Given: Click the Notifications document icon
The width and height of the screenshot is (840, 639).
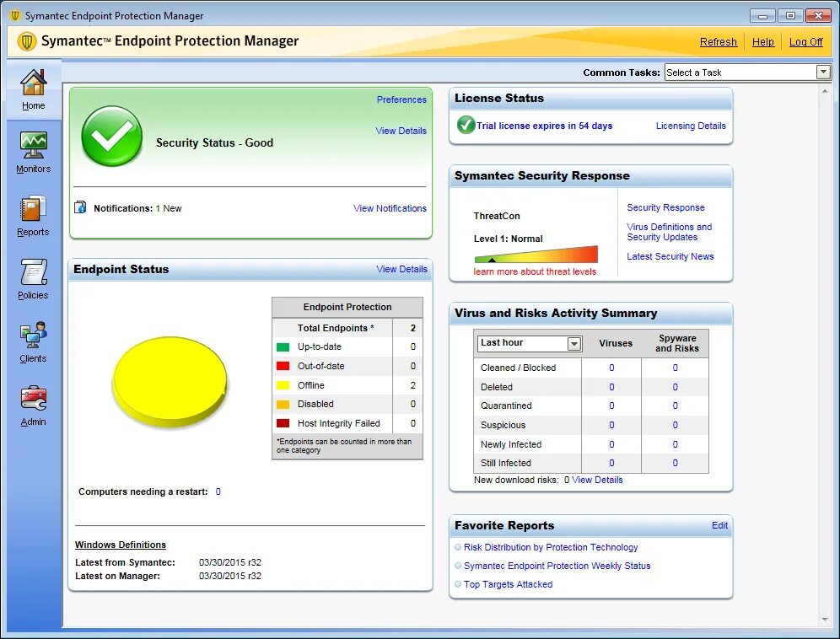Looking at the screenshot, I should pos(80,207).
